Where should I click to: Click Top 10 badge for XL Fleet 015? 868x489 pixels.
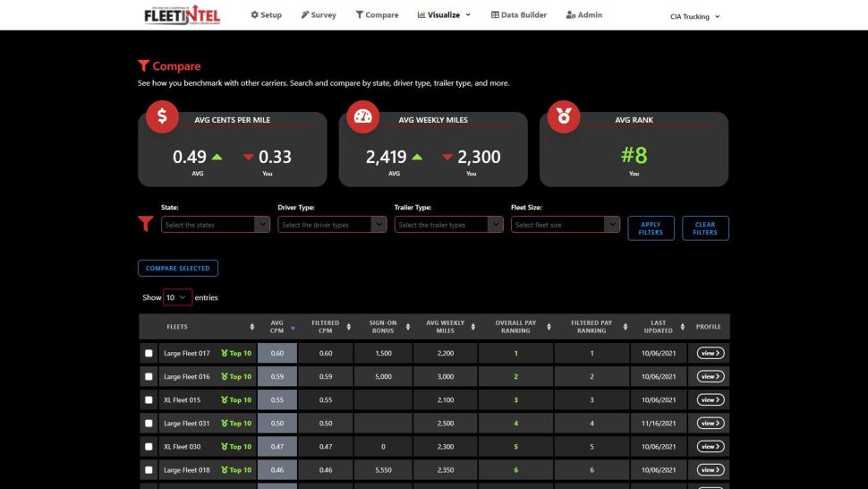click(x=236, y=399)
